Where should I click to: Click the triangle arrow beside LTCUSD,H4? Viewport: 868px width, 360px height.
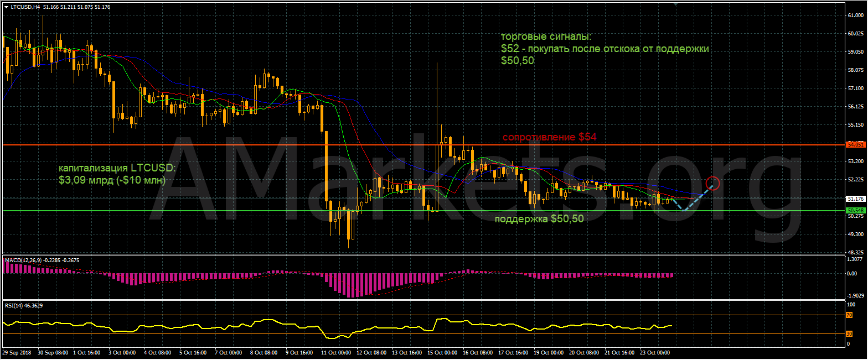[x=6, y=7]
